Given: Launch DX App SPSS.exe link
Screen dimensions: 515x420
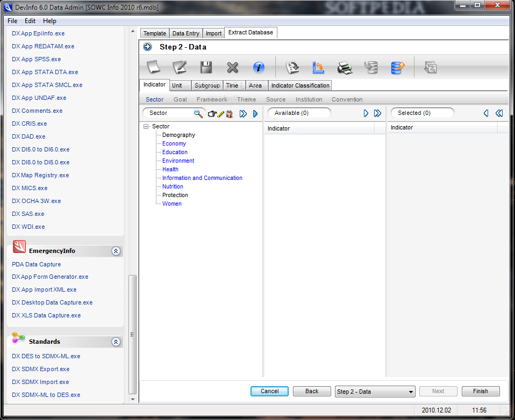Looking at the screenshot, I should (36, 60).
